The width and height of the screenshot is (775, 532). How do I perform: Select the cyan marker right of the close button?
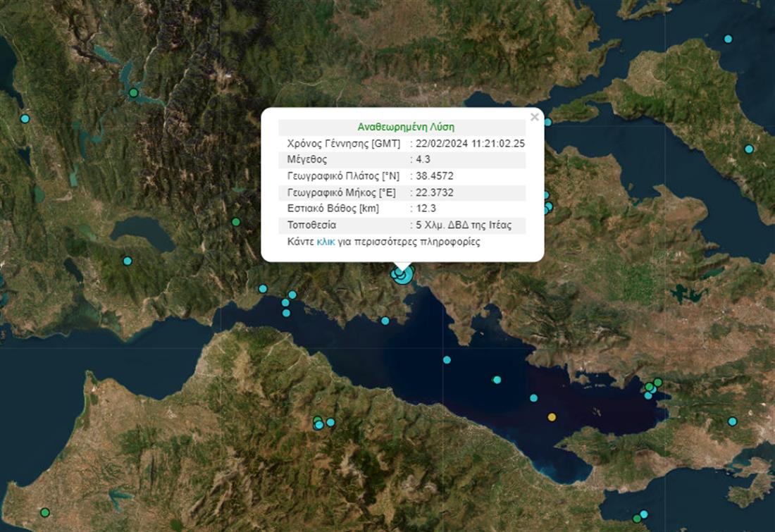[x=547, y=122]
